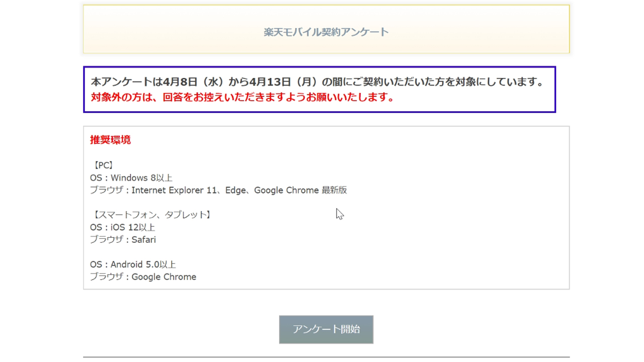Click the line OS : Android 5.0以上
The height and width of the screenshot is (362, 644).
point(133,264)
